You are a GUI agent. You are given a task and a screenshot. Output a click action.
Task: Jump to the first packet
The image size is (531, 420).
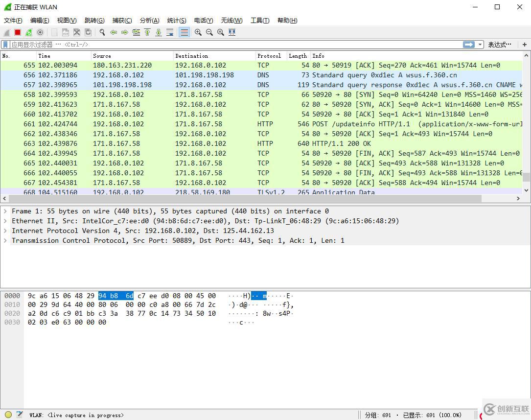coord(147,32)
